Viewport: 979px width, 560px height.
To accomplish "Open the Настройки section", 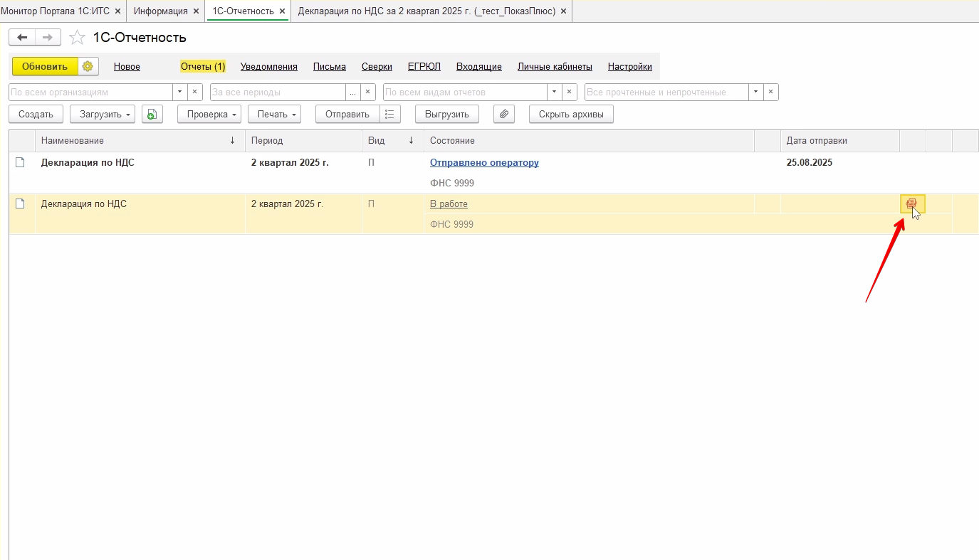I will pos(629,66).
